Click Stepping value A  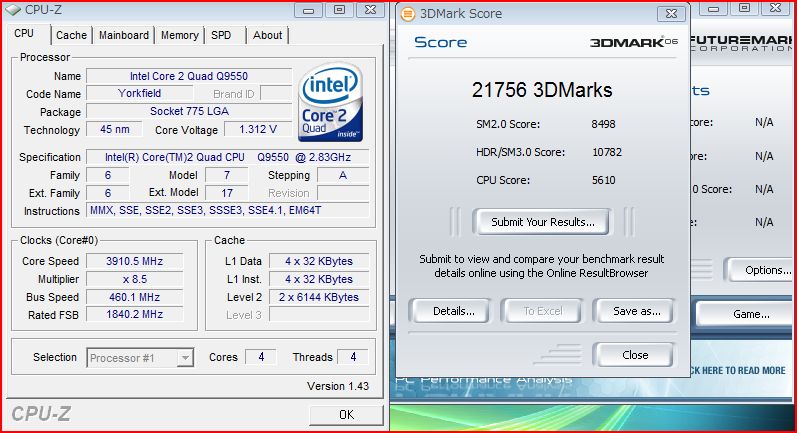click(x=343, y=175)
